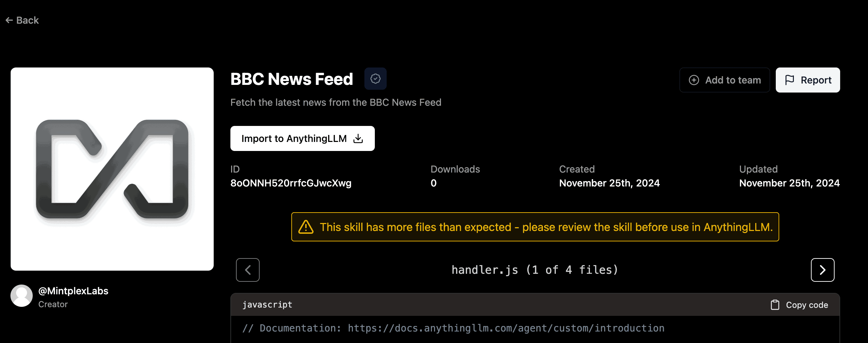Click the yellow warning triangle icon

(x=306, y=227)
